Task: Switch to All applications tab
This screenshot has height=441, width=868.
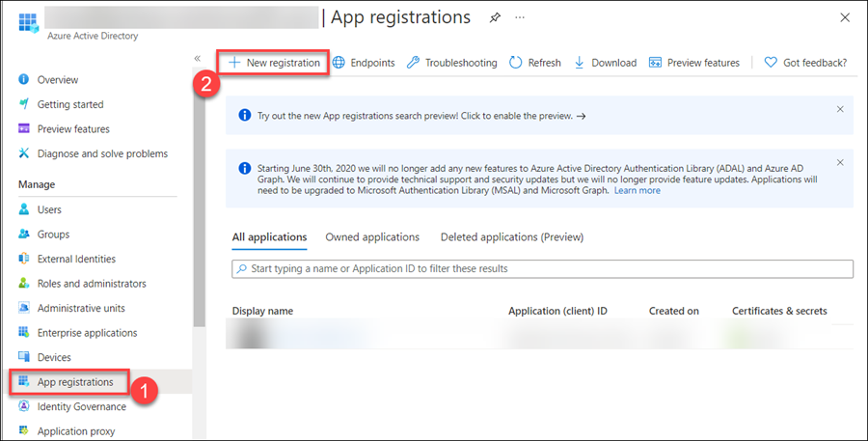Action: [269, 237]
